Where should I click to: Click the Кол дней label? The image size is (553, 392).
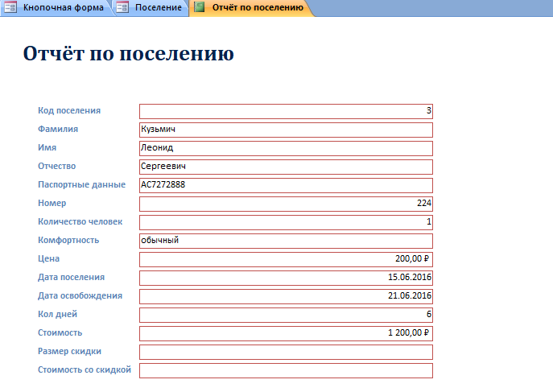click(57, 314)
